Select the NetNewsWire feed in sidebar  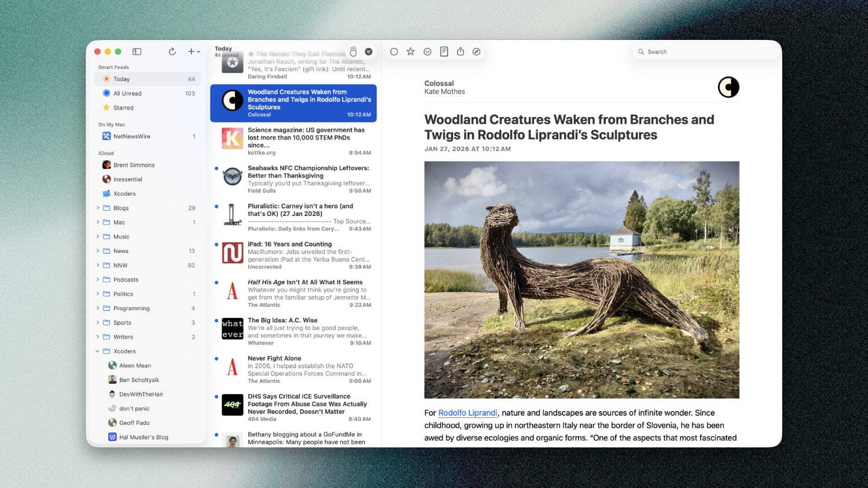coord(131,137)
